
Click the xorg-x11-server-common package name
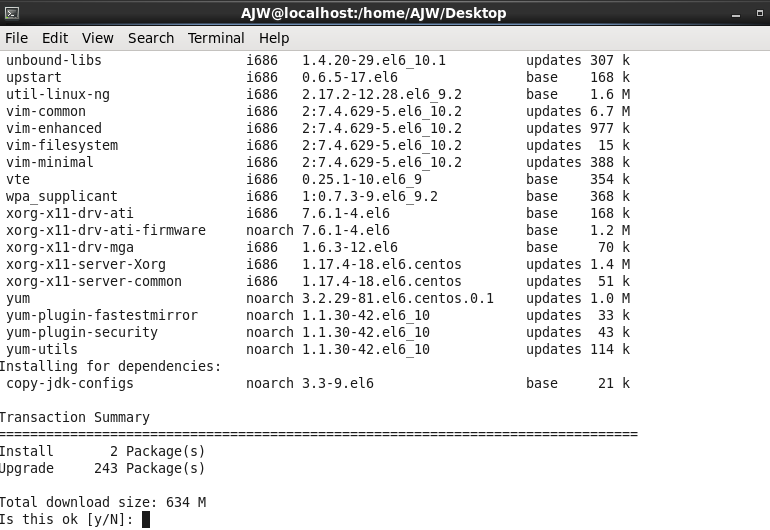pos(94,281)
